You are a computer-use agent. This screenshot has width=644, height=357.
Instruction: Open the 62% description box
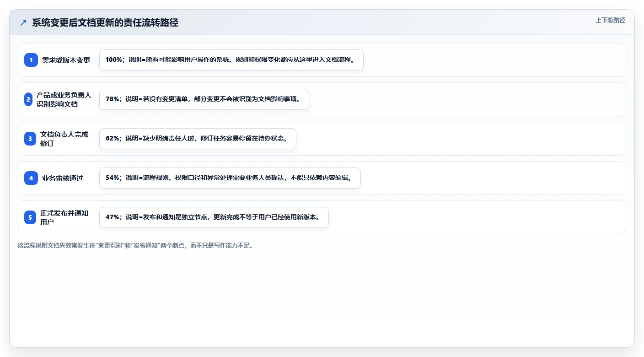pos(198,139)
